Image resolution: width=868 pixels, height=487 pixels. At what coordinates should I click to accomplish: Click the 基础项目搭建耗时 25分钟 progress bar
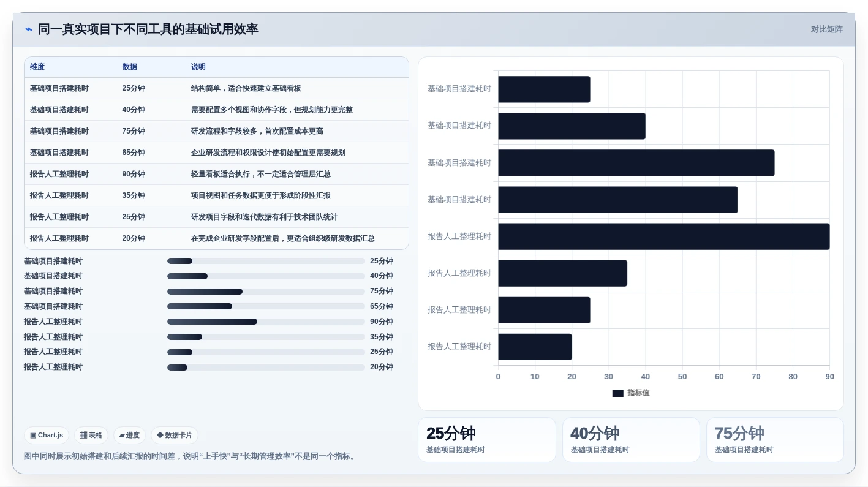coord(266,261)
